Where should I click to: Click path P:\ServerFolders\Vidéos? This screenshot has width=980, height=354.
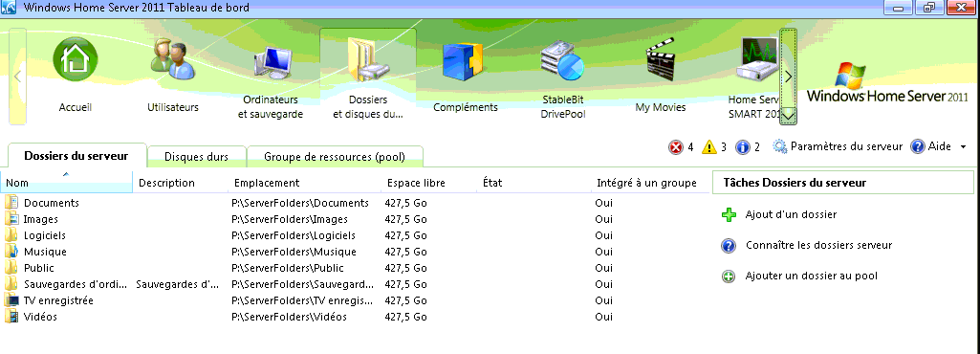coord(289,317)
